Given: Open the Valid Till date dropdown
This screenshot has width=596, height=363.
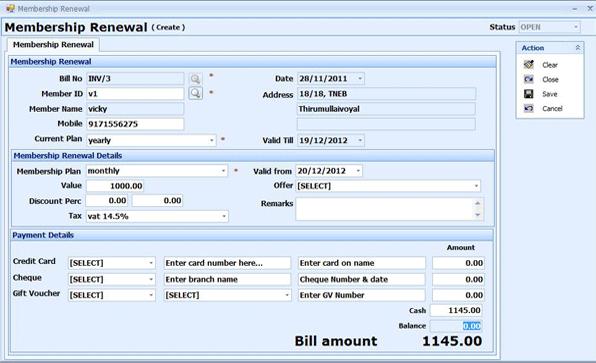Looking at the screenshot, I should [360, 140].
